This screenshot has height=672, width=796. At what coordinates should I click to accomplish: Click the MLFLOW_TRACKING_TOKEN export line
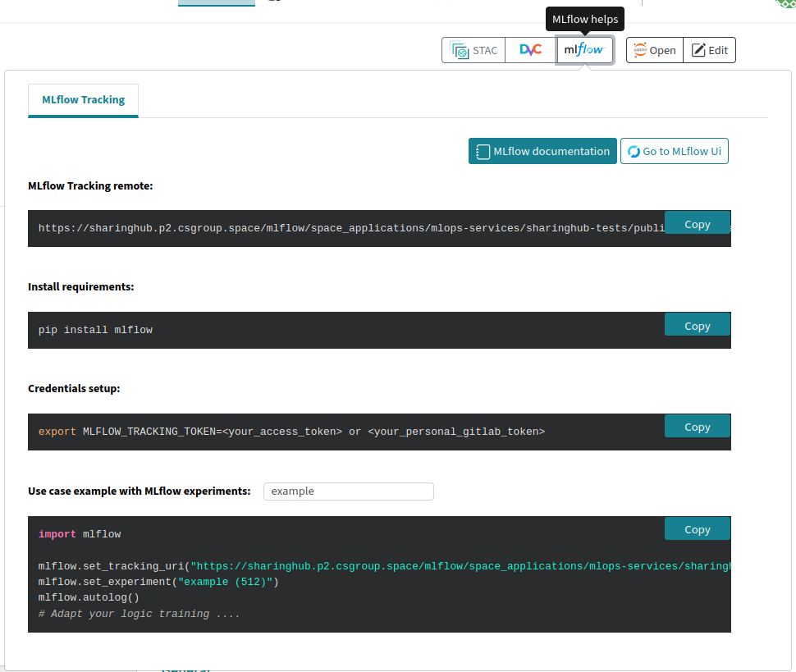pyautogui.click(x=291, y=432)
